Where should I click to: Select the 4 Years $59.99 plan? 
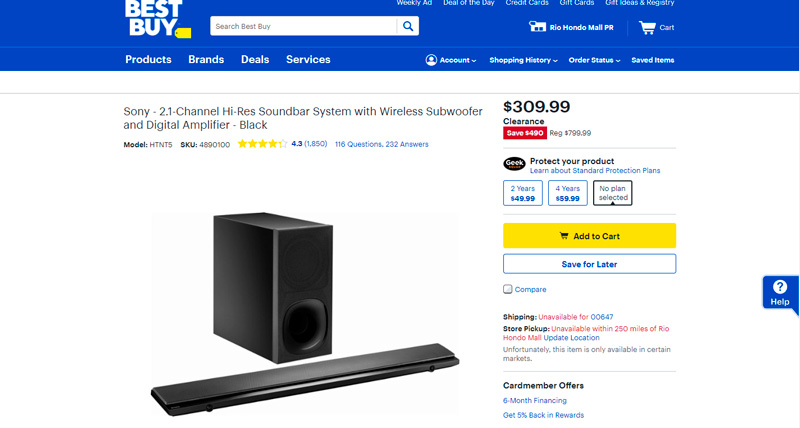coord(568,193)
